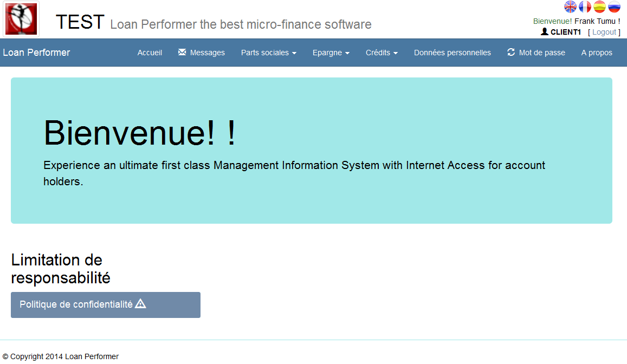Go to the Accueil home page
The image size is (627, 364).
[150, 53]
